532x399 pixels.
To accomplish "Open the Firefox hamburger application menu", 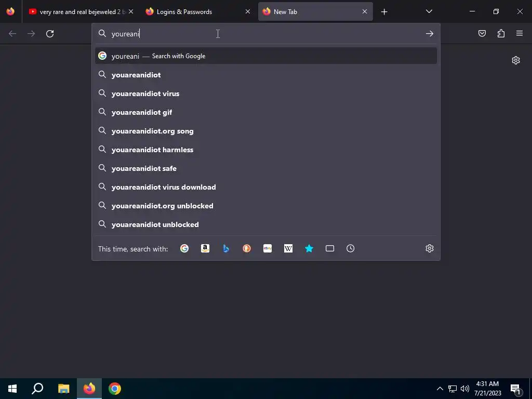I will (x=520, y=33).
